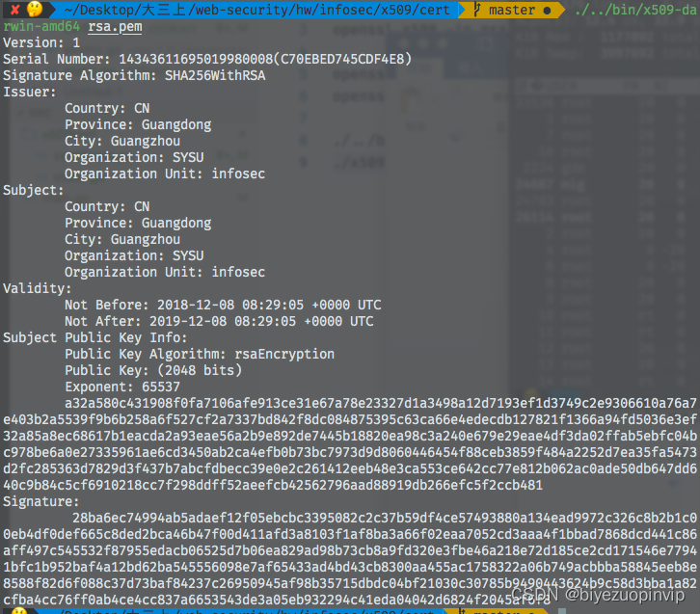Click the signature line starting 0eb4df0d
The width and height of the screenshot is (700, 614).
click(350, 535)
